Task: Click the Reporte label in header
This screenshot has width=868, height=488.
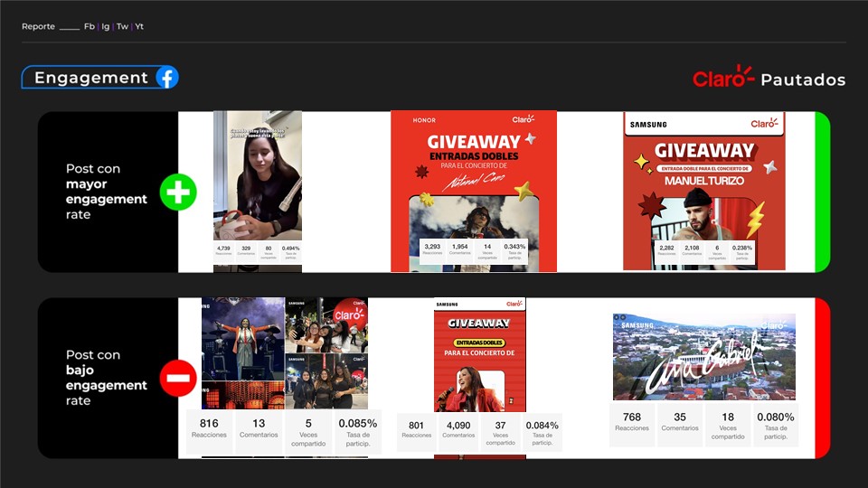Action: click(38, 26)
